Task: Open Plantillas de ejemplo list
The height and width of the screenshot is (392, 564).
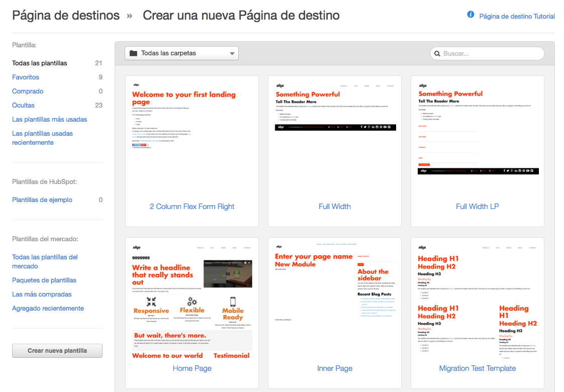Action: tap(42, 200)
